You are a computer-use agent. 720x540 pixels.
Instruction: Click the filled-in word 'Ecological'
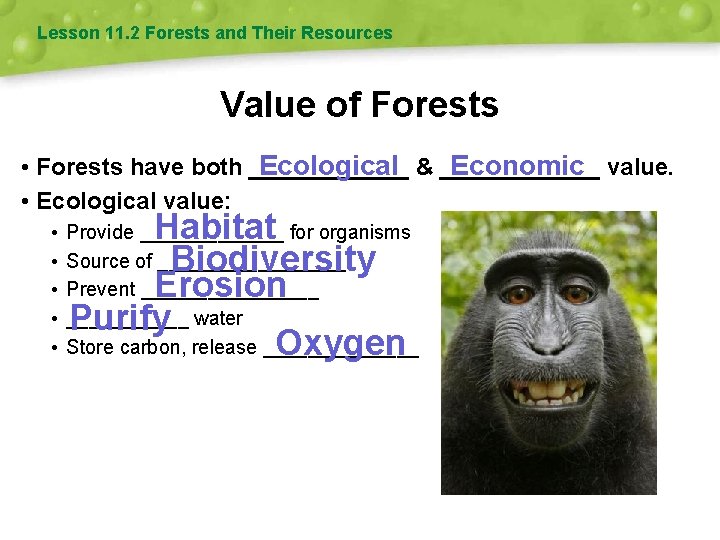(x=329, y=166)
